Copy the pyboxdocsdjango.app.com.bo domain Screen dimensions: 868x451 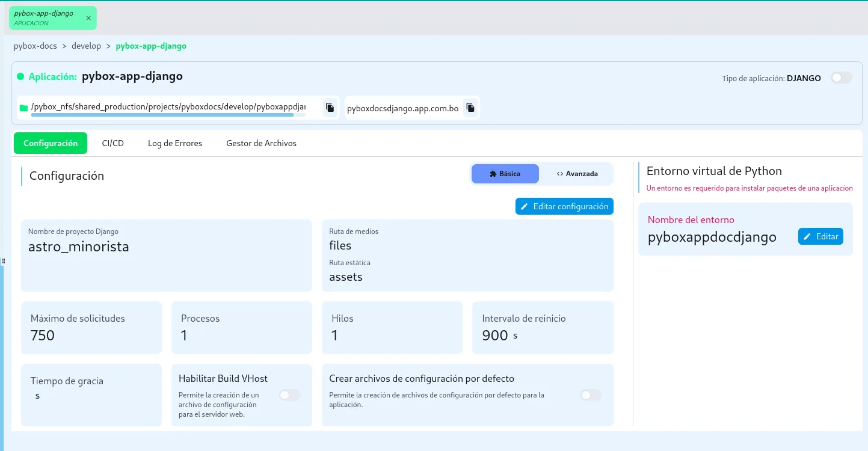[470, 108]
